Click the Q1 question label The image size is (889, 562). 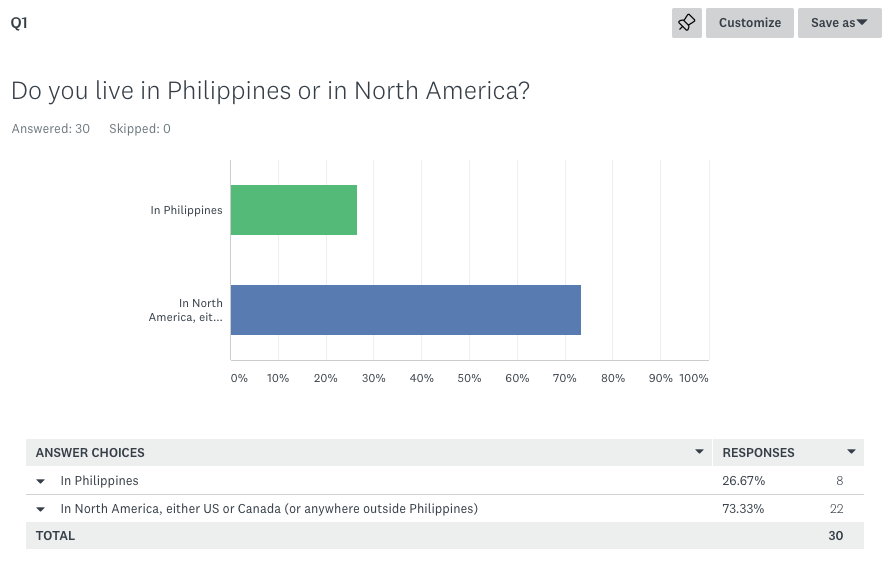(x=19, y=23)
